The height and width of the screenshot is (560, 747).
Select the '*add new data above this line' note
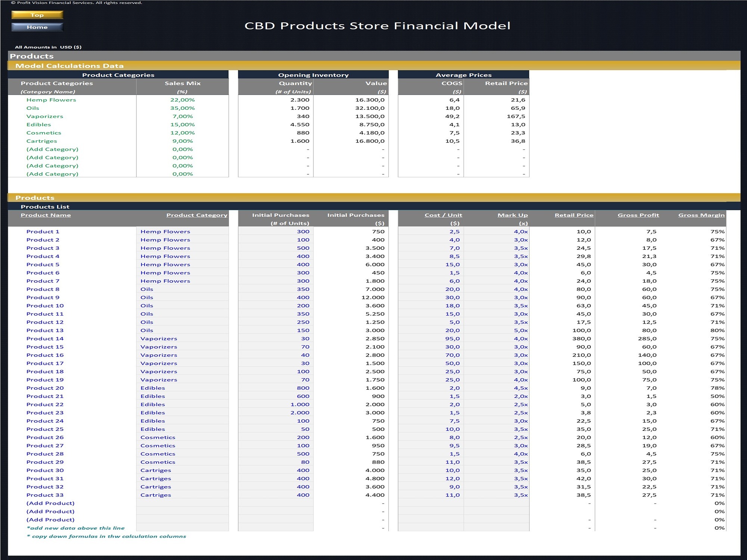pos(75,528)
